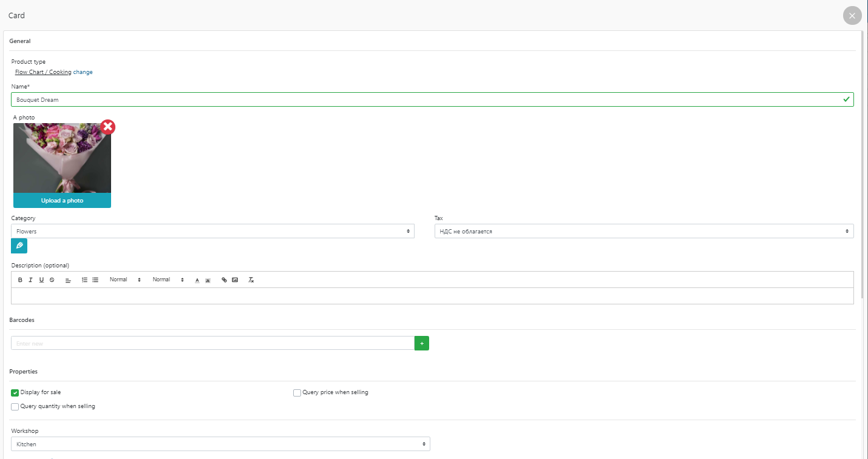The width and height of the screenshot is (868, 459).
Task: Clear formatting in the description editor
Action: [x=251, y=280]
